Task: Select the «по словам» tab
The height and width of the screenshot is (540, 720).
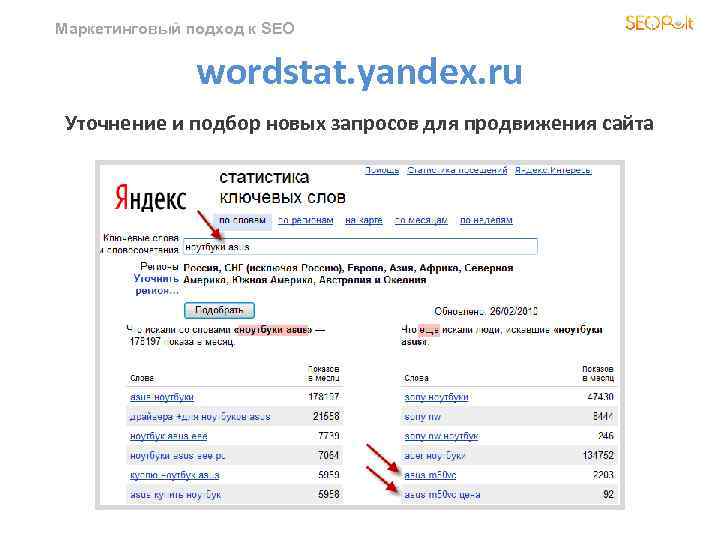Action: pos(242,220)
